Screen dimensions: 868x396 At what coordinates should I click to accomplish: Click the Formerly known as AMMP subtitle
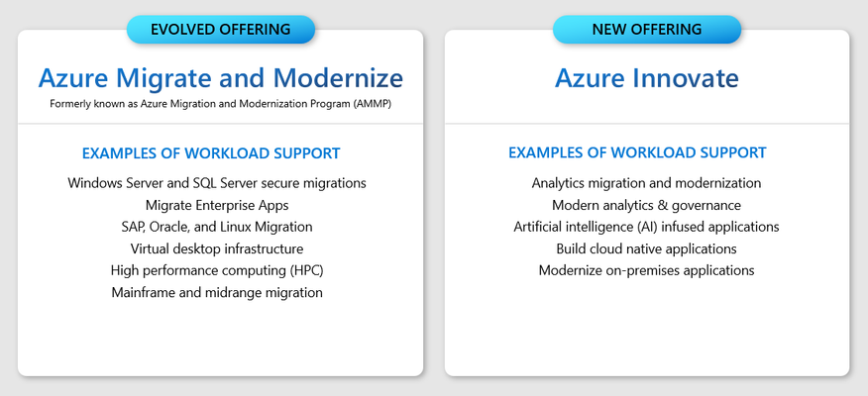coord(220,104)
